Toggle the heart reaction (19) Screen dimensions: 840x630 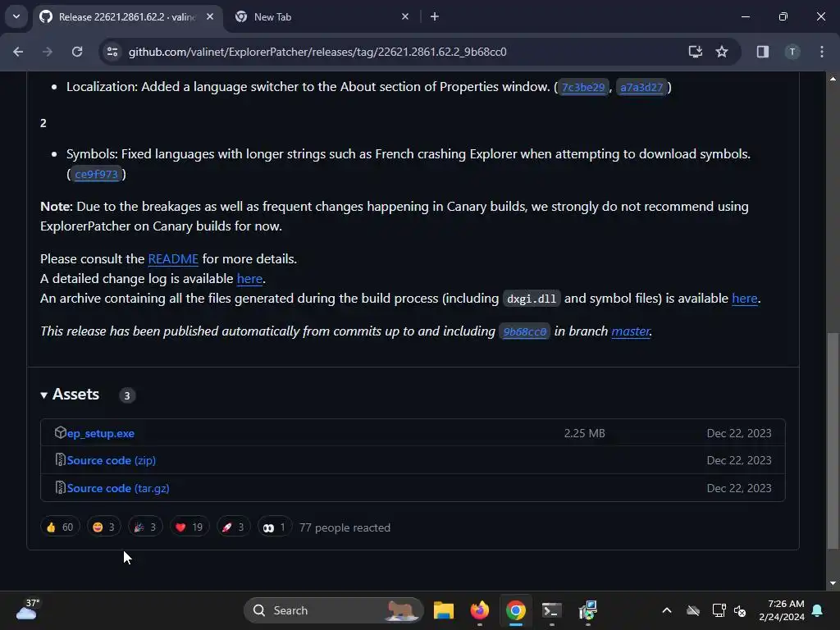[x=189, y=527]
